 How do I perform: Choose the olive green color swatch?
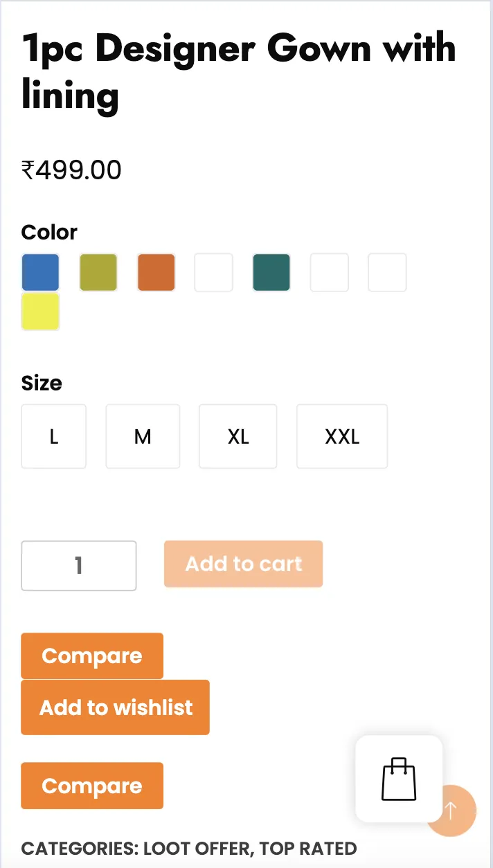tap(98, 272)
